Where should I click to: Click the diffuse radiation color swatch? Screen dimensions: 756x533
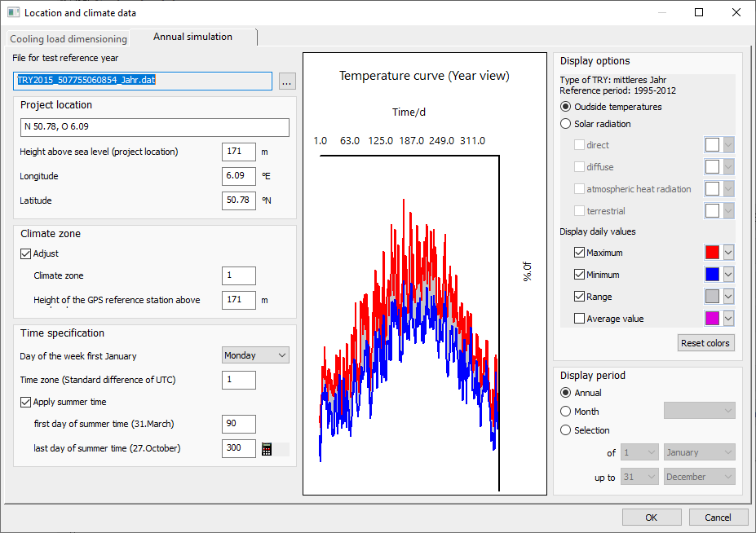pos(712,167)
